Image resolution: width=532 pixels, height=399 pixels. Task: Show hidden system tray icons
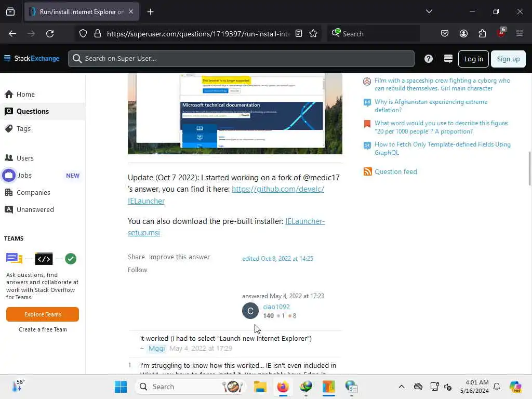pos(402,387)
